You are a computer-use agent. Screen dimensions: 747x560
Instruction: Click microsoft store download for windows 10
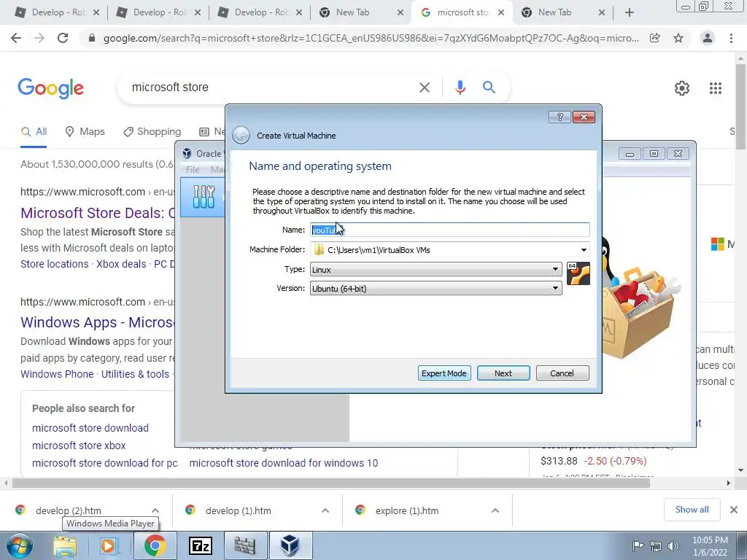point(284,463)
